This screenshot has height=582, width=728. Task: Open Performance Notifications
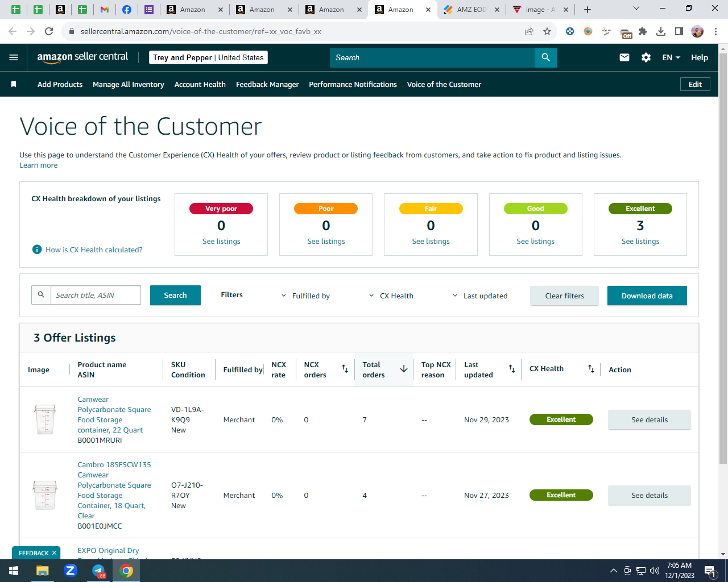(x=353, y=84)
